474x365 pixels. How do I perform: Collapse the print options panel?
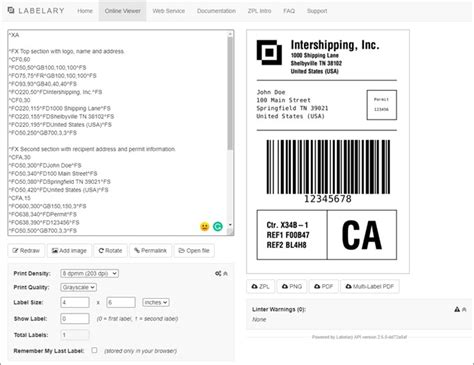coord(226,273)
